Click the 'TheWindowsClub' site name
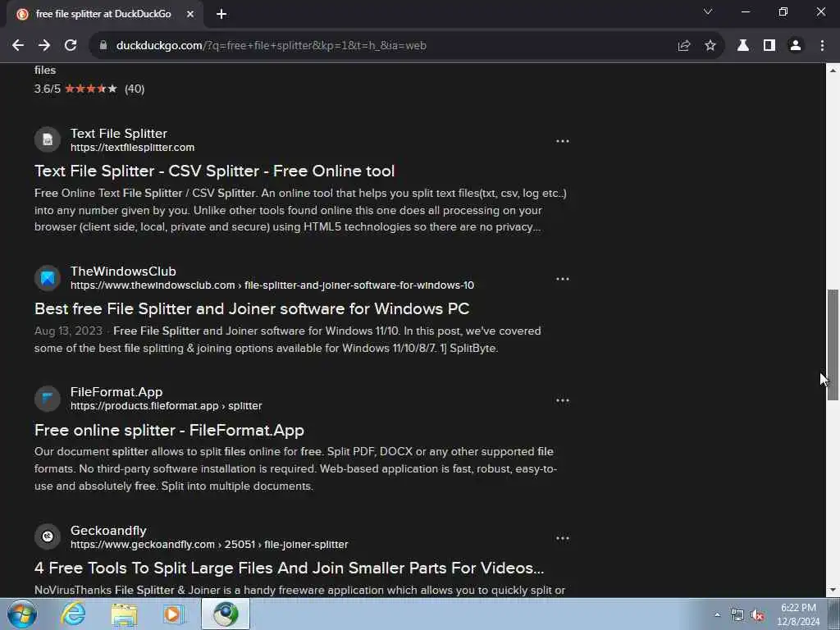Screen dimensions: 840x630 click(123, 272)
